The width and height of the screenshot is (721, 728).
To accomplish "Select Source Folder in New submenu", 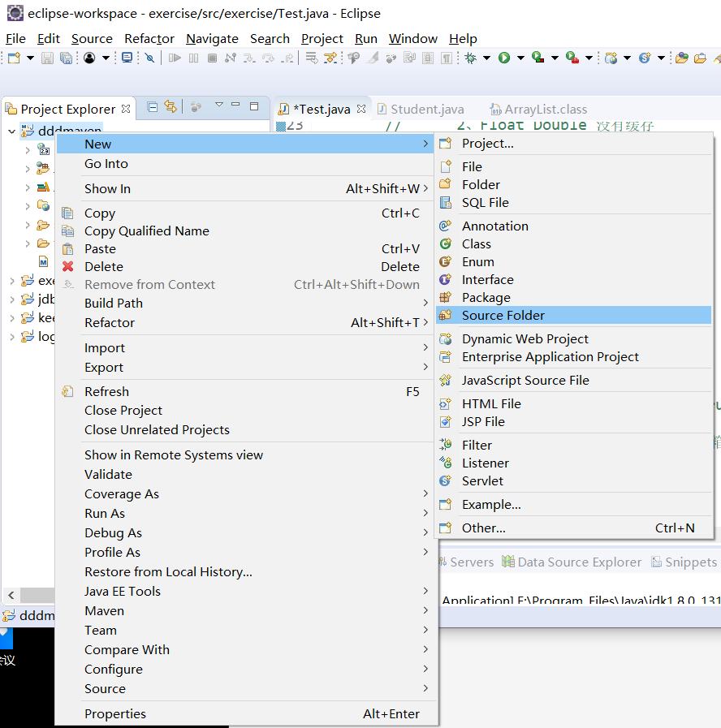I will point(574,315).
